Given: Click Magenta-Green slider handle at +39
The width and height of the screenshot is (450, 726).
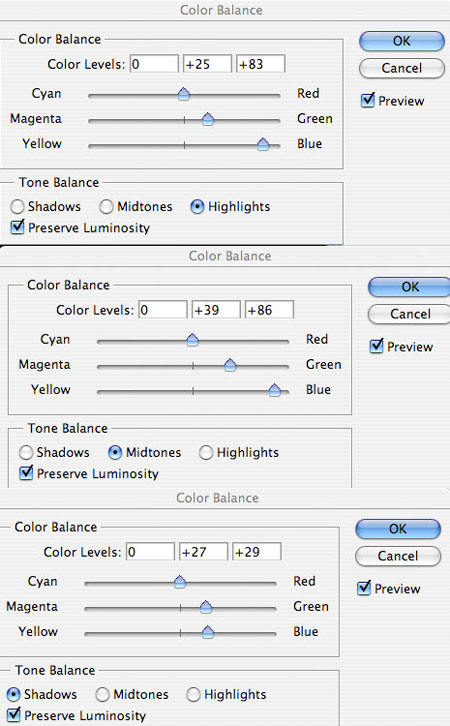Looking at the screenshot, I should [230, 365].
